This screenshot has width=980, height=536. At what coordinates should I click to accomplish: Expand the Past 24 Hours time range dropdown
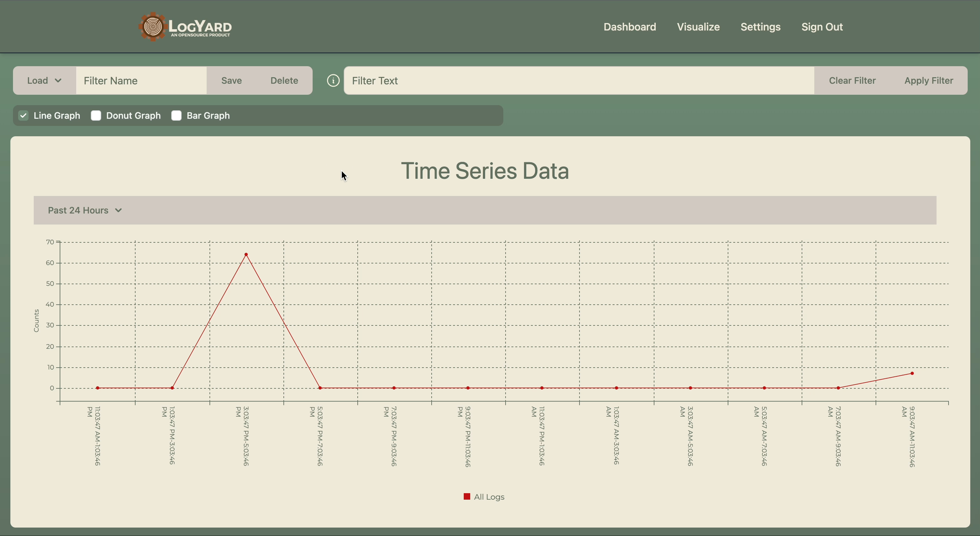(85, 211)
